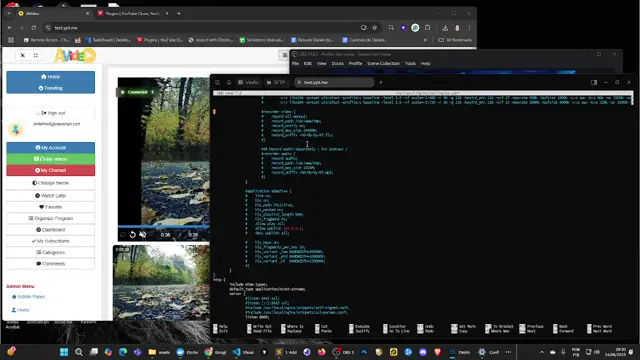Open Admin Panel under Admin Menu
Screen dimensions: 640x360
[28, 297]
